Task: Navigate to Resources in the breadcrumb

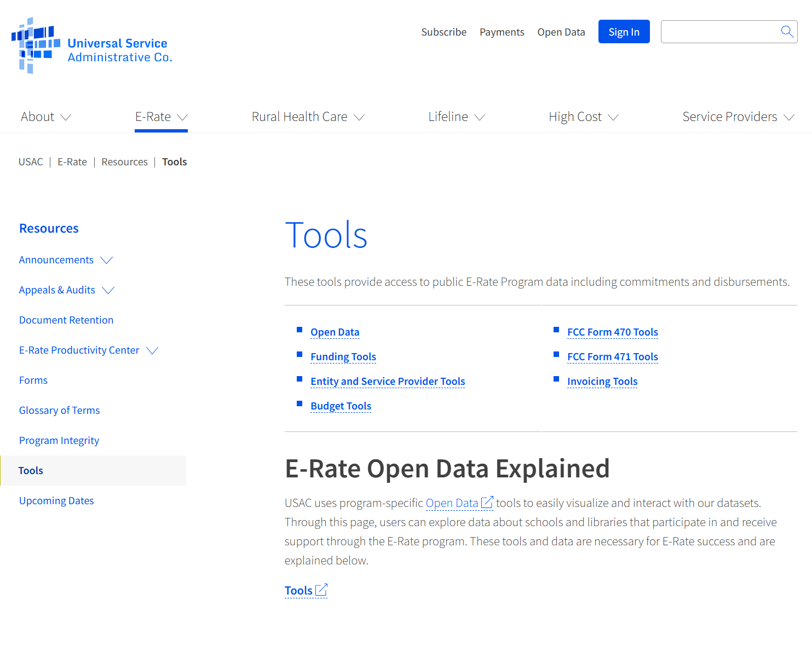Action: tap(124, 162)
